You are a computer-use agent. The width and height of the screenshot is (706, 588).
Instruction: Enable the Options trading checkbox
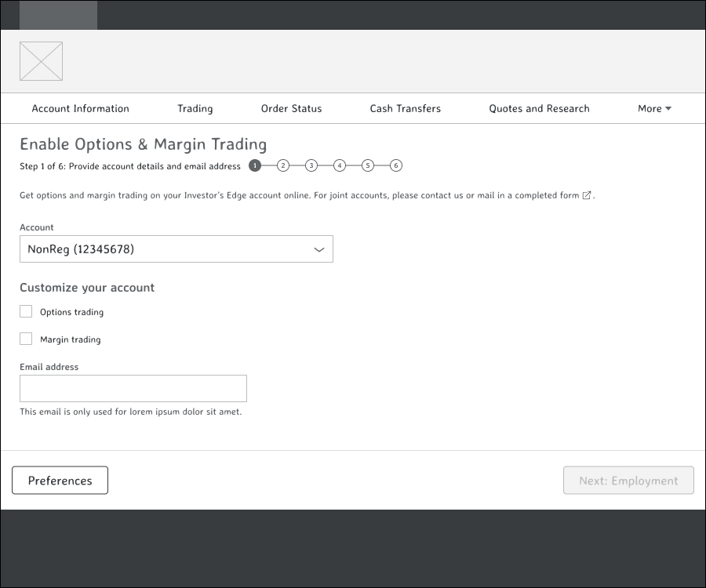(x=26, y=311)
